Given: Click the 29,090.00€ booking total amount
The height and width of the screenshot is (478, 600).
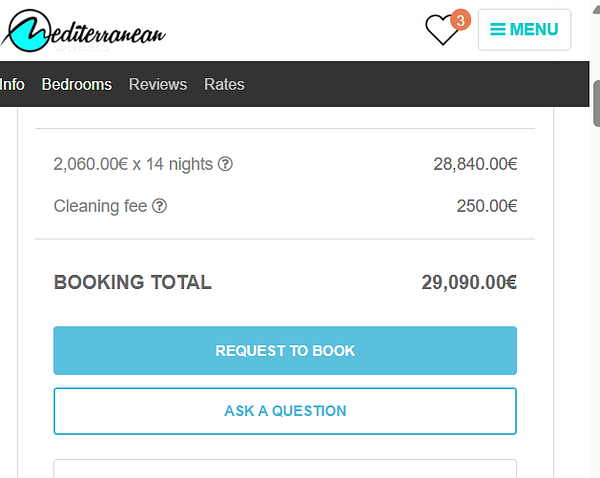Looking at the screenshot, I should [x=469, y=282].
